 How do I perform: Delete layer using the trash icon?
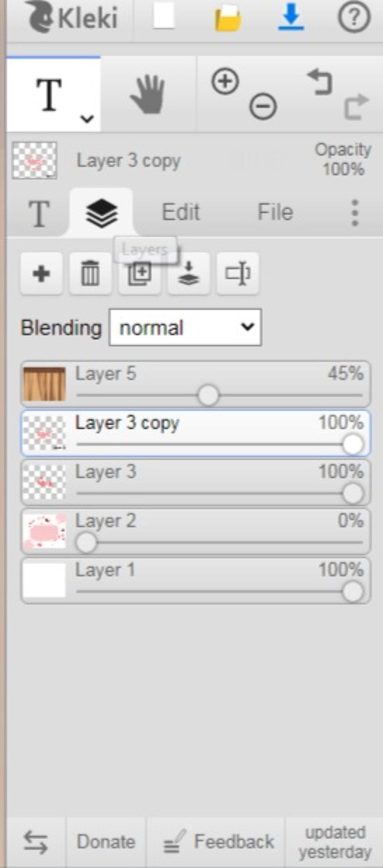click(x=90, y=274)
